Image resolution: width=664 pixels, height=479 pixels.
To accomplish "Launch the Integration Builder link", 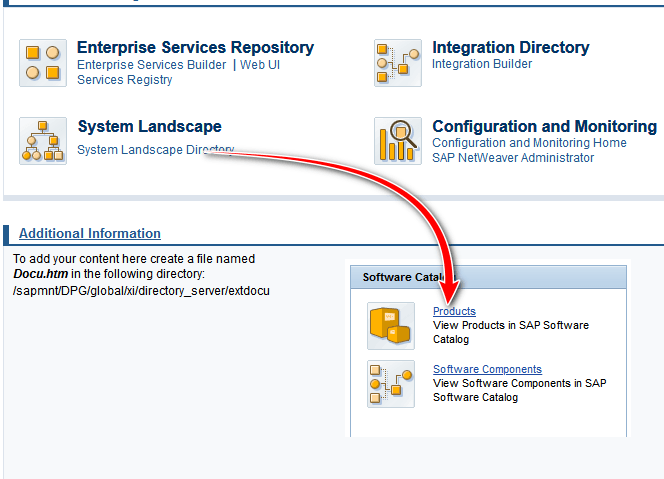I will 482,64.
